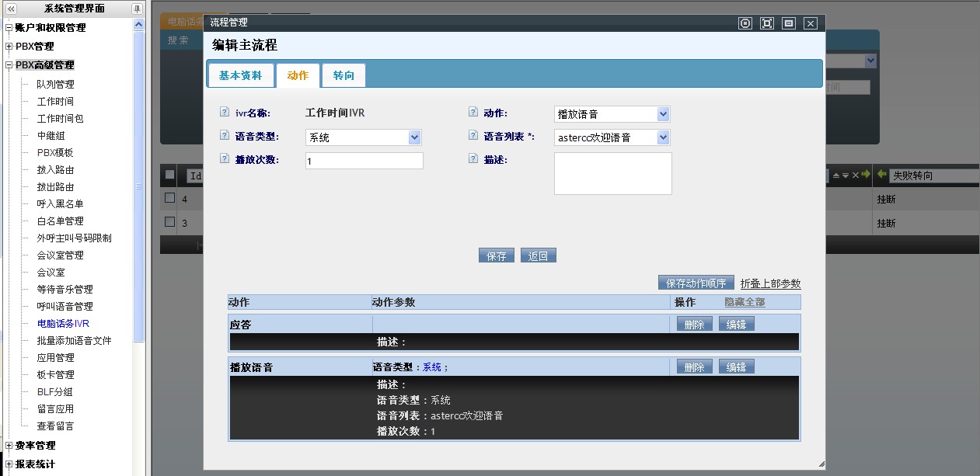Click help icon beside 语音类型 label
This screenshot has width=980, height=476.
[225, 136]
